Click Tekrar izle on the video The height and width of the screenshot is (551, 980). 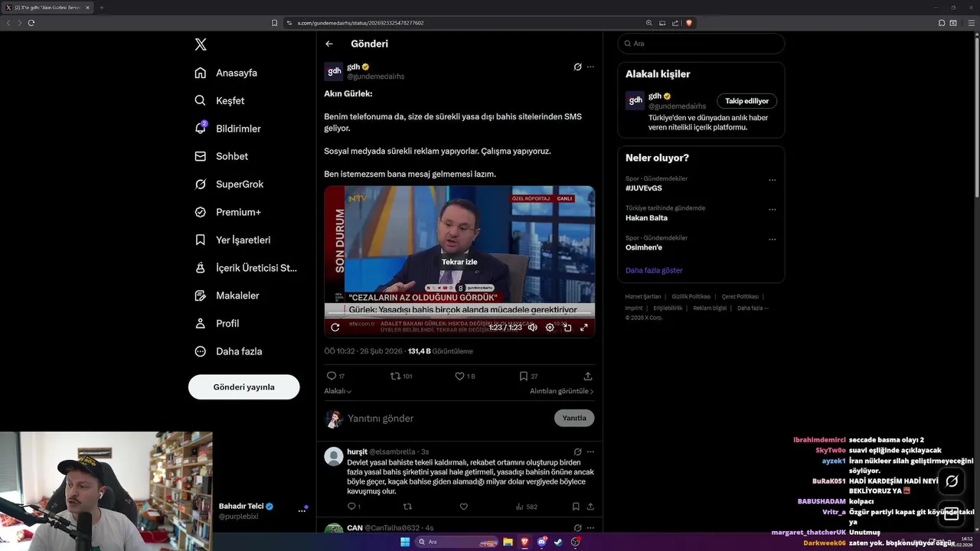pyautogui.click(x=459, y=262)
